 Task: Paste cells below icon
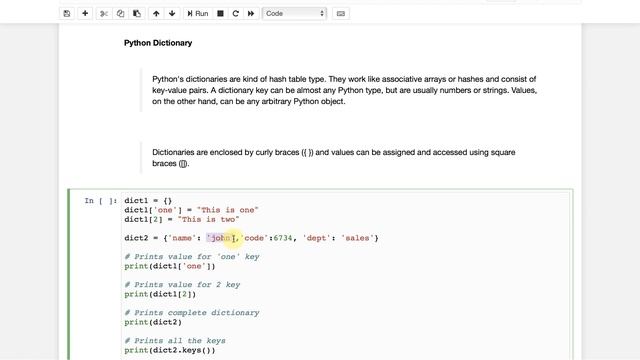click(x=137, y=13)
